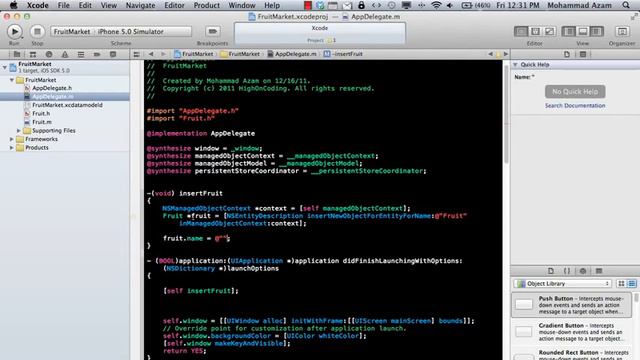Go back in editor history
This screenshot has width=640, height=360.
click(x=151, y=54)
